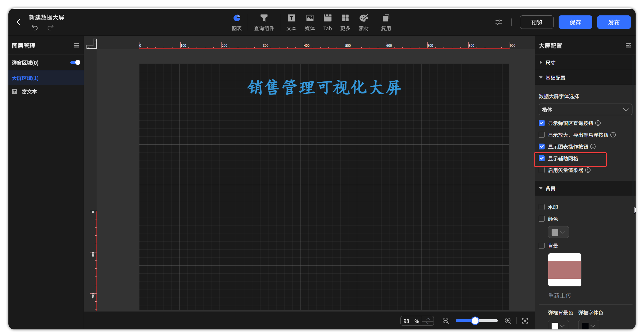This screenshot has width=644, height=335.
Task: Open the 媒体 media tool
Action: tap(310, 22)
